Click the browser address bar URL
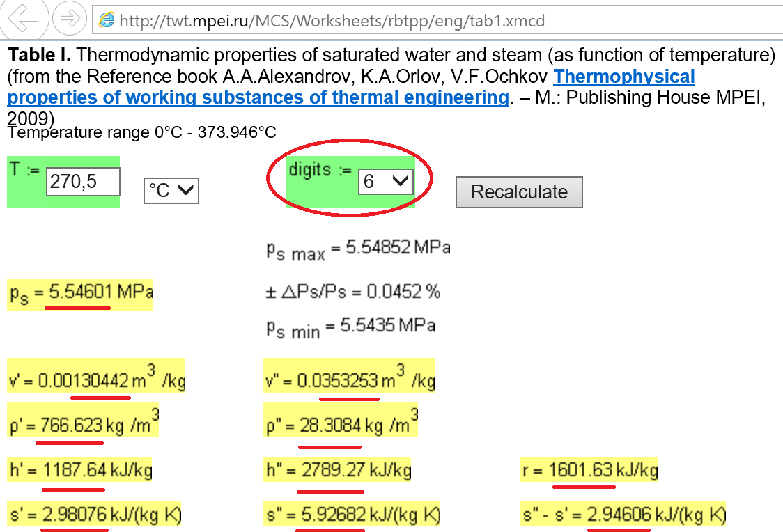The image size is (783, 532). [x=313, y=21]
